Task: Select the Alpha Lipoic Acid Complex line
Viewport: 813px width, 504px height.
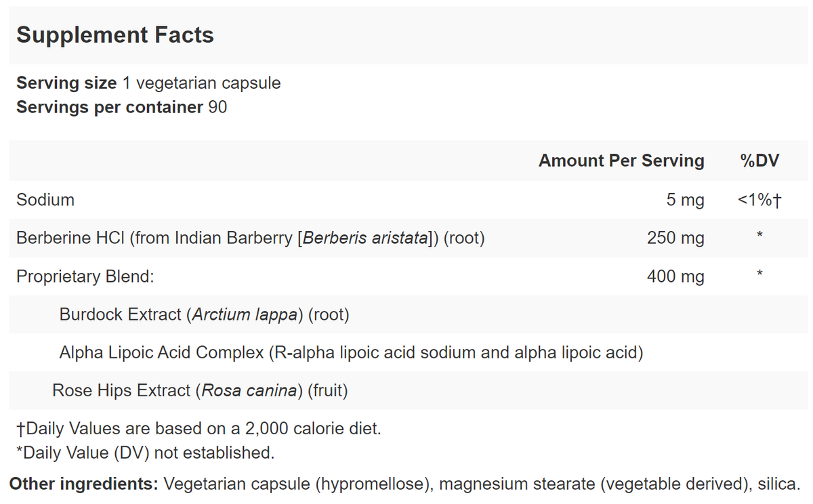Action: (x=351, y=352)
